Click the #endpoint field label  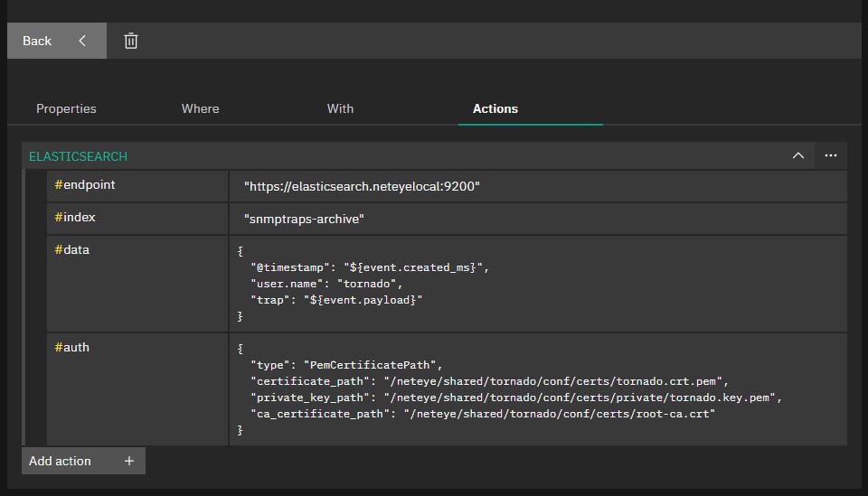pyautogui.click(x=85, y=184)
